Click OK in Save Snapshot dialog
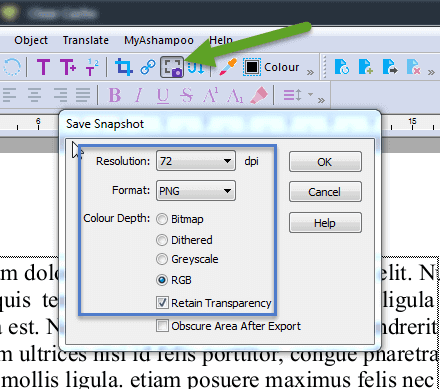 click(x=325, y=162)
